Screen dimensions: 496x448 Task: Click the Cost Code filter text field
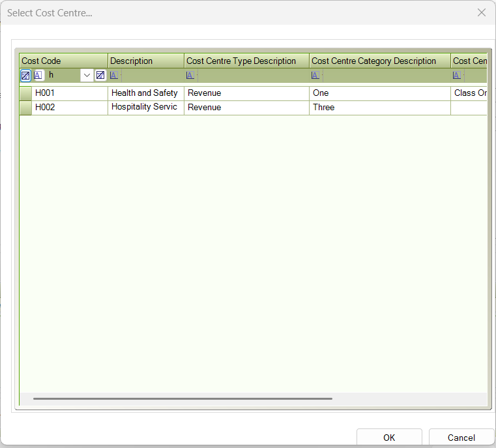(x=63, y=75)
